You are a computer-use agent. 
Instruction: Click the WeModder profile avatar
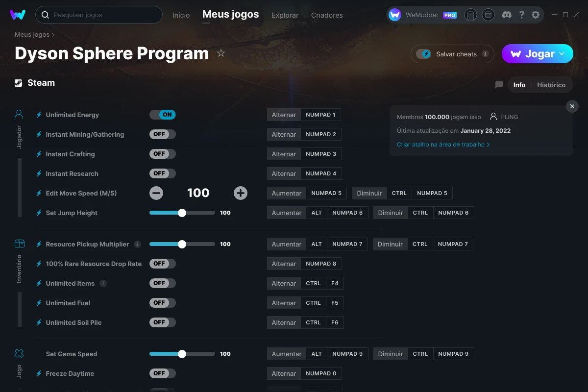[395, 15]
